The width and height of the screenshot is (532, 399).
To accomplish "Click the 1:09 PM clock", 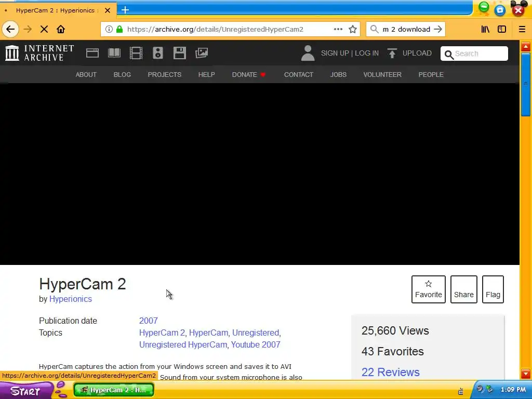I will (513, 390).
